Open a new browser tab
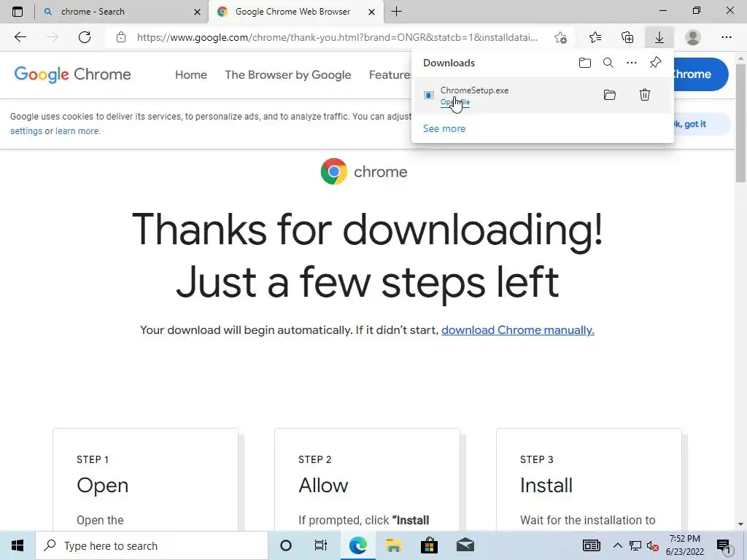The image size is (747, 560). pyautogui.click(x=396, y=12)
